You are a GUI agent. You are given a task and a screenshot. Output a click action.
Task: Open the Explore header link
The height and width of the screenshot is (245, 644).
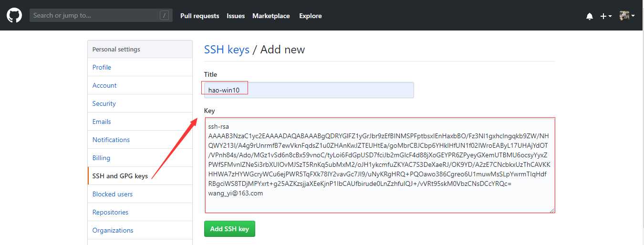click(x=310, y=16)
